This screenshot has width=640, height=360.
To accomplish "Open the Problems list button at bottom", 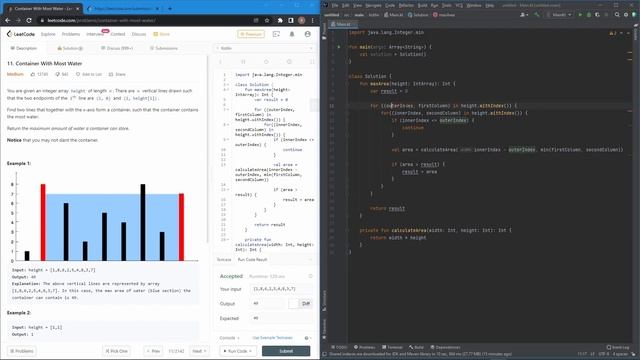I will [22, 351].
